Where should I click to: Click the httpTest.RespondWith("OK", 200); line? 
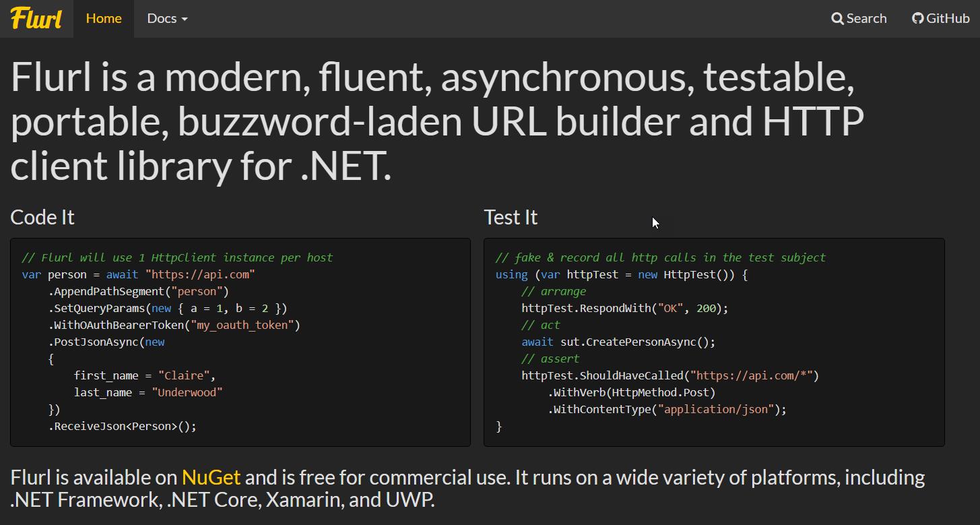point(625,308)
